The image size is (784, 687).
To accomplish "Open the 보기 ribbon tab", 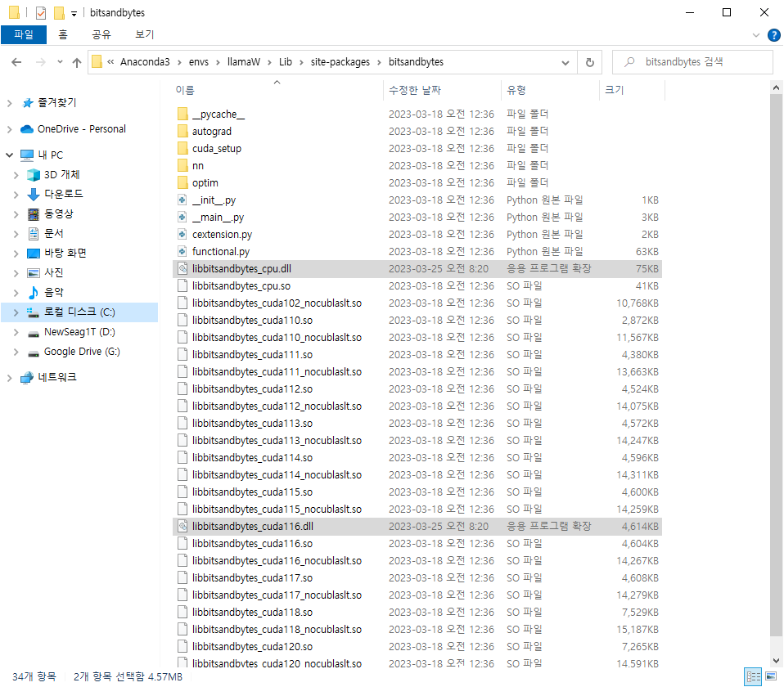I will click(145, 34).
